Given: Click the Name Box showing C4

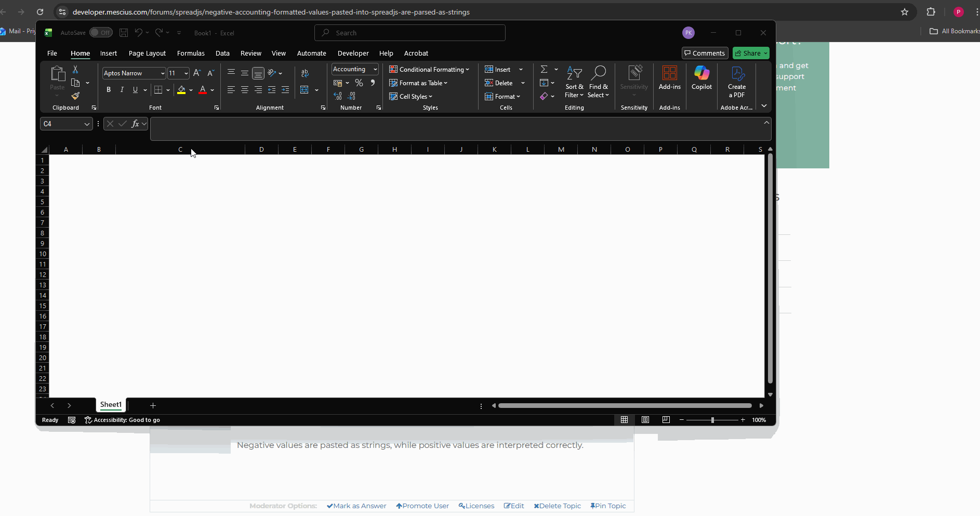Looking at the screenshot, I should click(61, 124).
